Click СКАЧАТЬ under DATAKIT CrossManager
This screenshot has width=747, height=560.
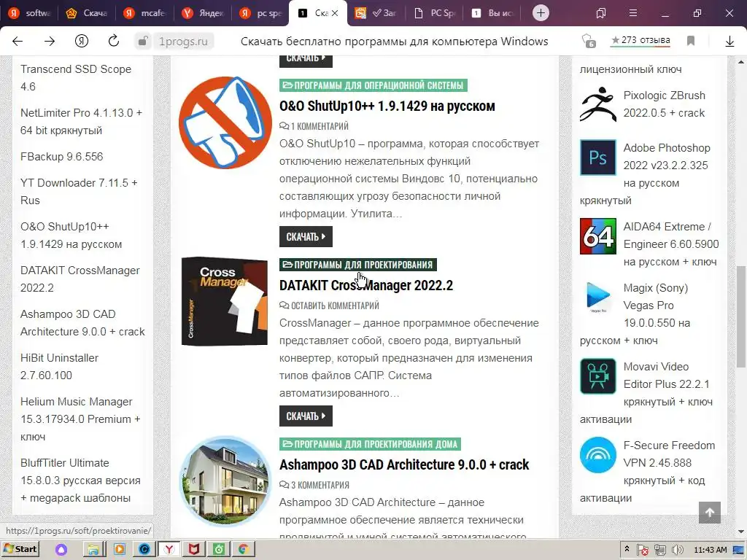pyautogui.click(x=306, y=416)
